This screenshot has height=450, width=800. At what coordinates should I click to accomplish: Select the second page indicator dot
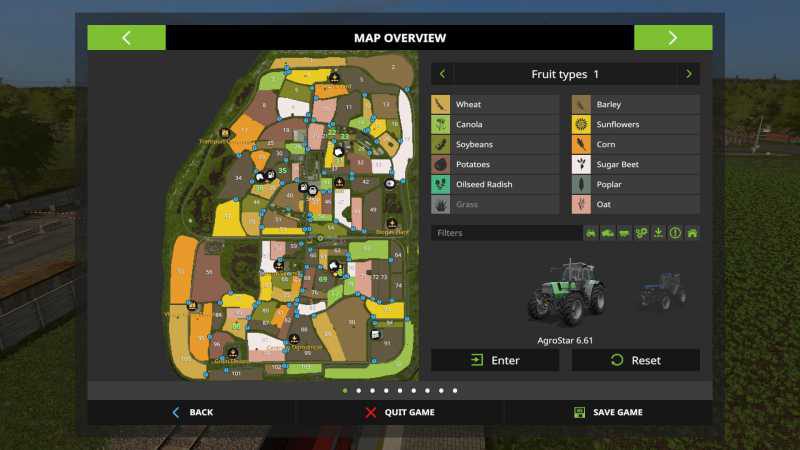click(x=359, y=391)
